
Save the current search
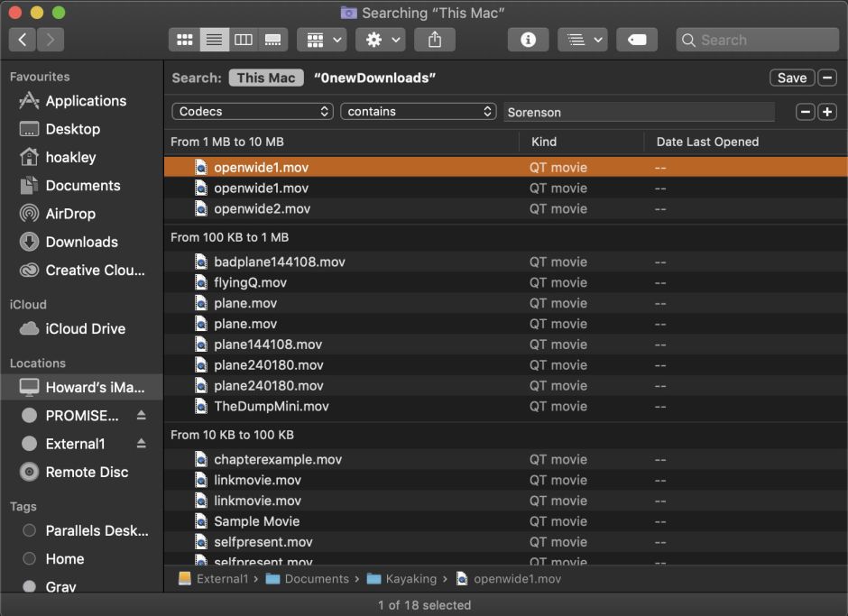click(791, 78)
